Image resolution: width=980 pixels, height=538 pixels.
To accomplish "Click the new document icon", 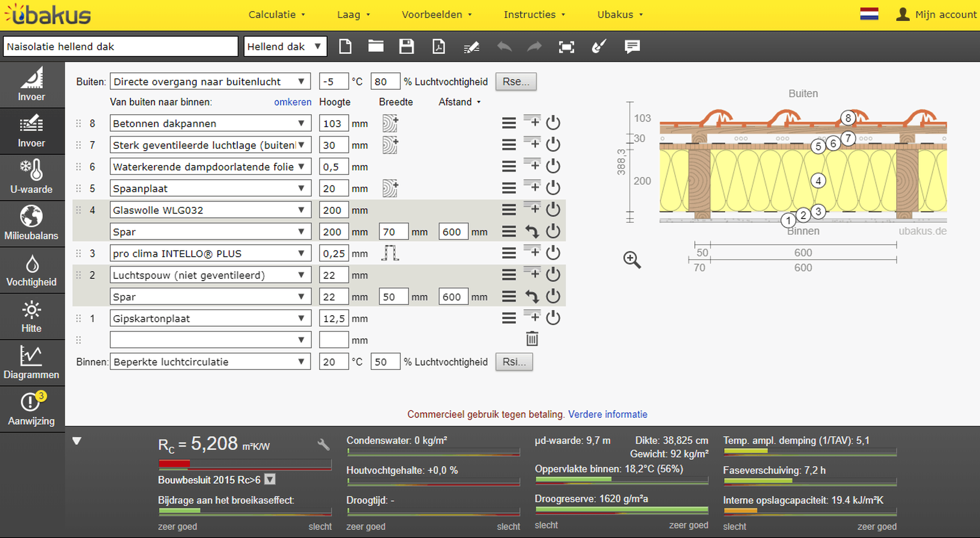I will pyautogui.click(x=345, y=46).
